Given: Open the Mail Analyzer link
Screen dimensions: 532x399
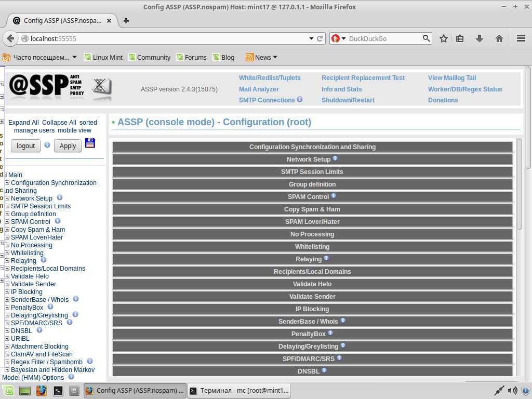Looking at the screenshot, I should (259, 89).
